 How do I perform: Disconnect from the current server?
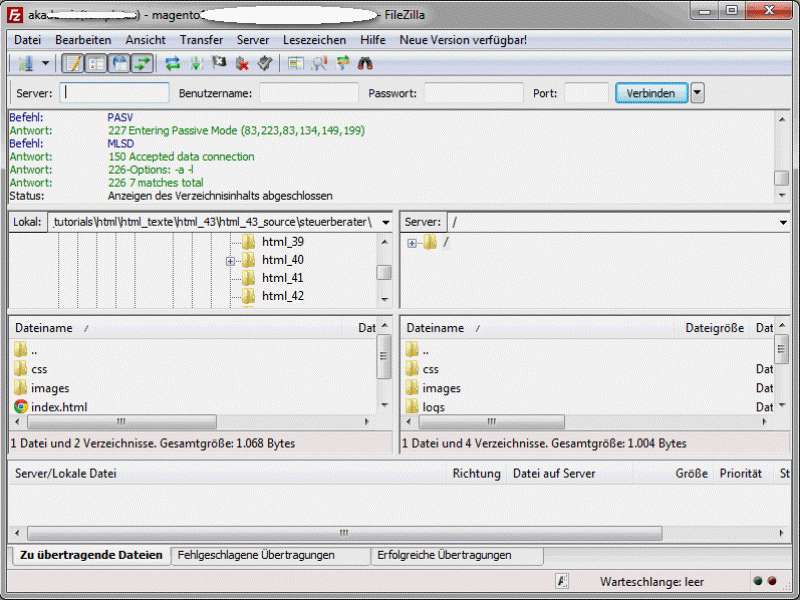point(242,64)
